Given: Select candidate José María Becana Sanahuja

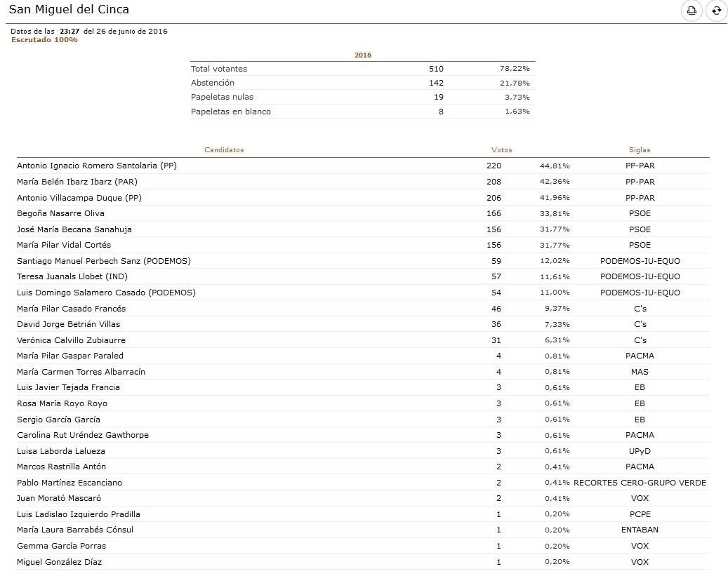Looking at the screenshot, I should pyautogui.click(x=74, y=229).
